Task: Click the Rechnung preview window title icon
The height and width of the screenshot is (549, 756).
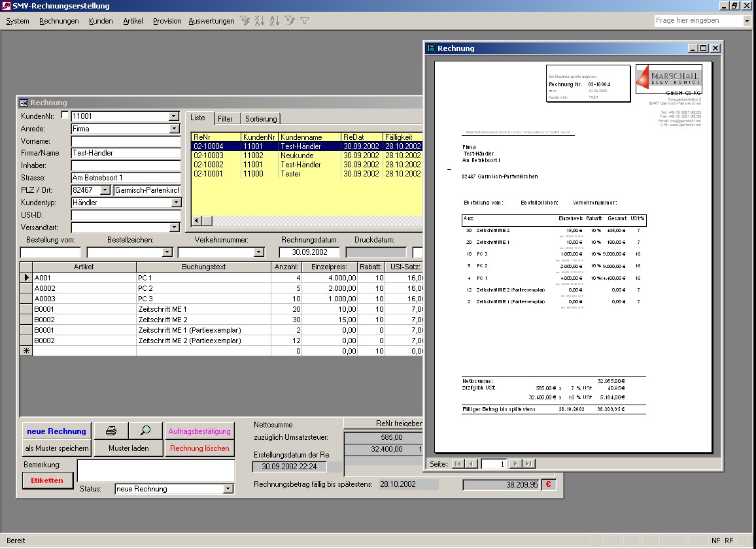Action: (x=432, y=48)
